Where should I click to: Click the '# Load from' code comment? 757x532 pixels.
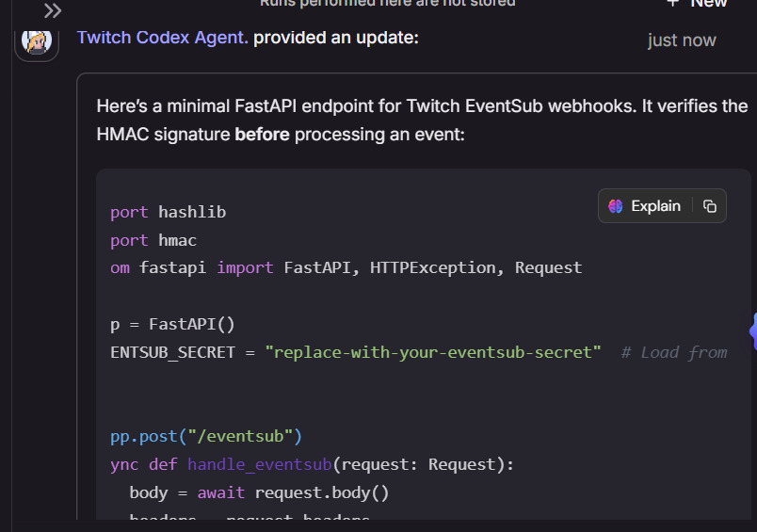(x=674, y=352)
